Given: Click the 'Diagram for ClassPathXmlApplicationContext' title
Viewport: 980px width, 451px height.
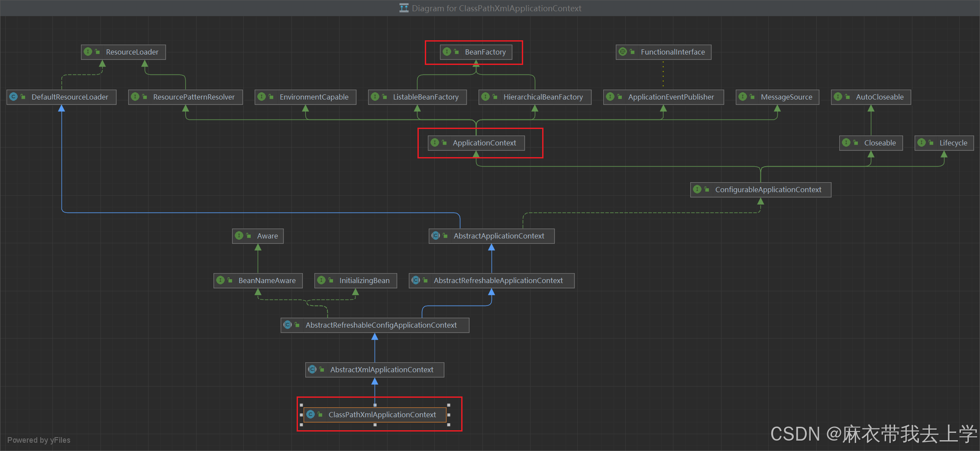Looking at the screenshot, I should pyautogui.click(x=496, y=8).
